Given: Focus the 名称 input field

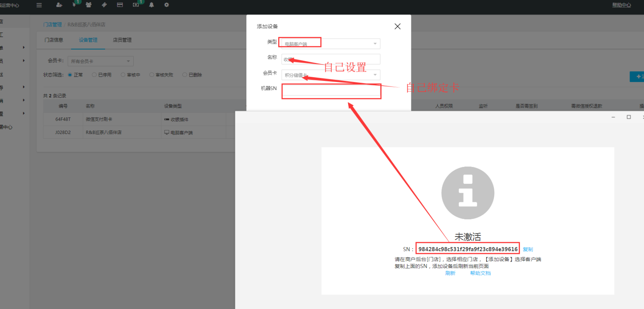Looking at the screenshot, I should click(x=331, y=59).
